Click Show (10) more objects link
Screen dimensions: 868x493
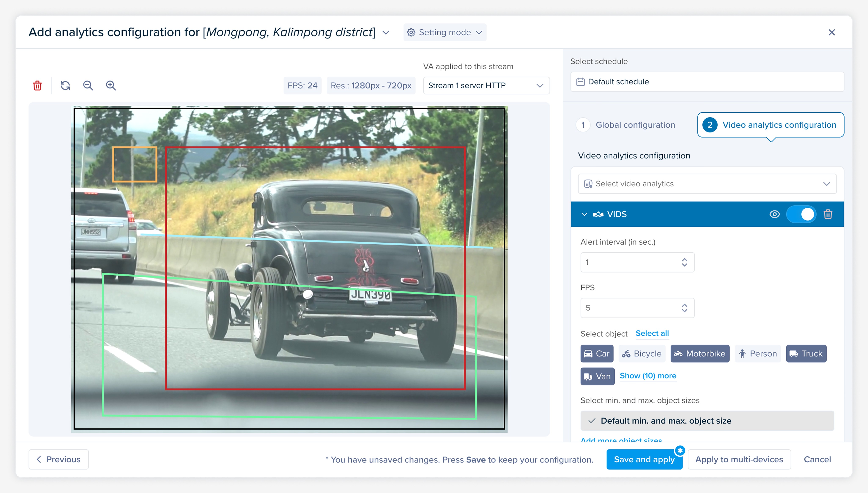pos(648,376)
